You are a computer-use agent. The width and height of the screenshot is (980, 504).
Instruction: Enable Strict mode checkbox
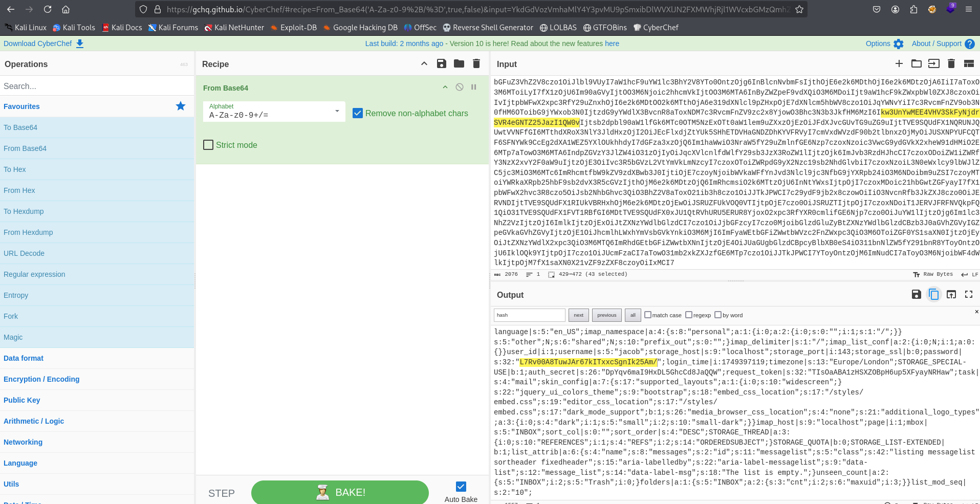click(x=208, y=145)
